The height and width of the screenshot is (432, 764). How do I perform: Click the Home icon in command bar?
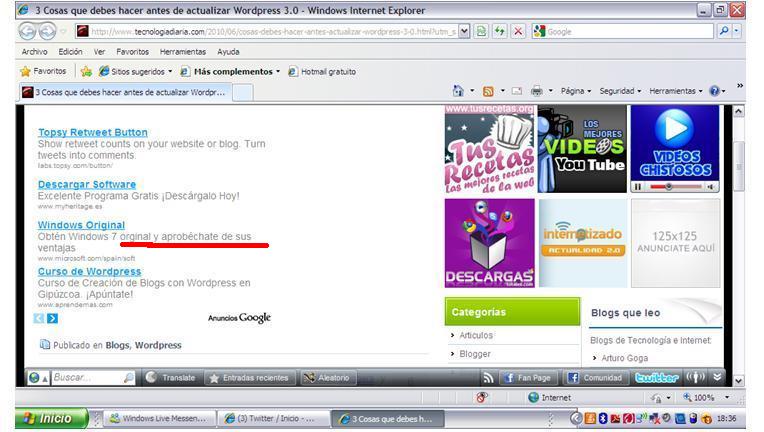click(458, 91)
